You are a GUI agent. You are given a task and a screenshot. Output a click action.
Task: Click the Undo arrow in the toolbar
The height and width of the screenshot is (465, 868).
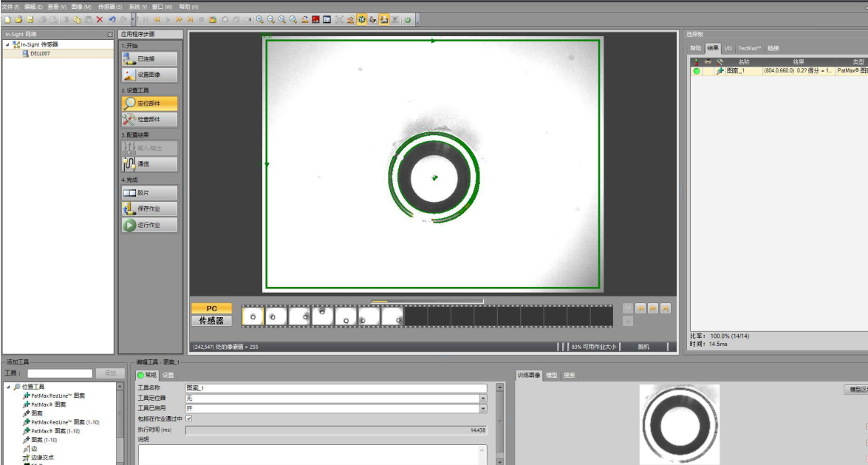tap(112, 19)
